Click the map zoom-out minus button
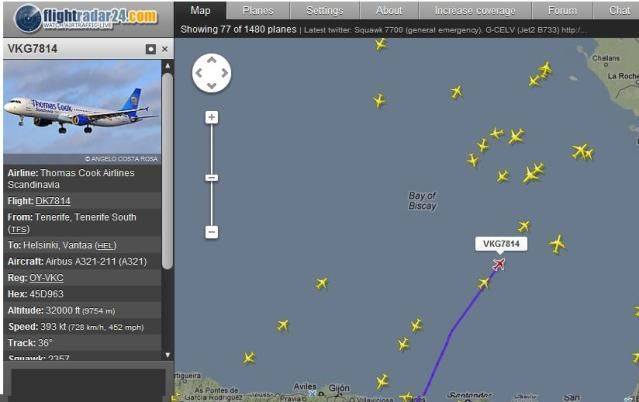The width and height of the screenshot is (639, 402). coord(212,232)
